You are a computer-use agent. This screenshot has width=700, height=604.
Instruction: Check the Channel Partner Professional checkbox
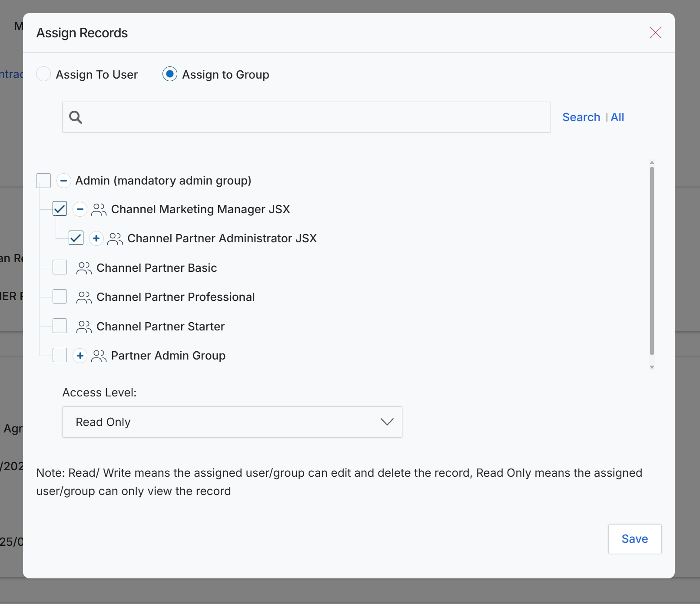tap(60, 297)
